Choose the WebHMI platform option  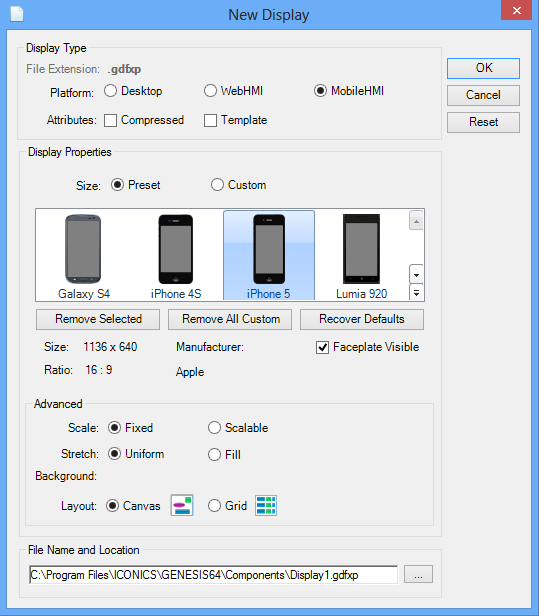pyautogui.click(x=210, y=91)
